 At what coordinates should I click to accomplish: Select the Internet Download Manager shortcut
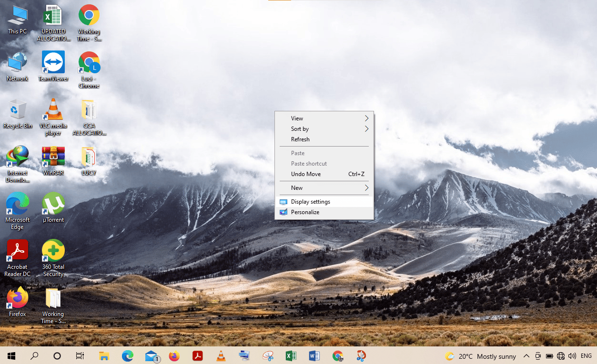[x=18, y=164]
